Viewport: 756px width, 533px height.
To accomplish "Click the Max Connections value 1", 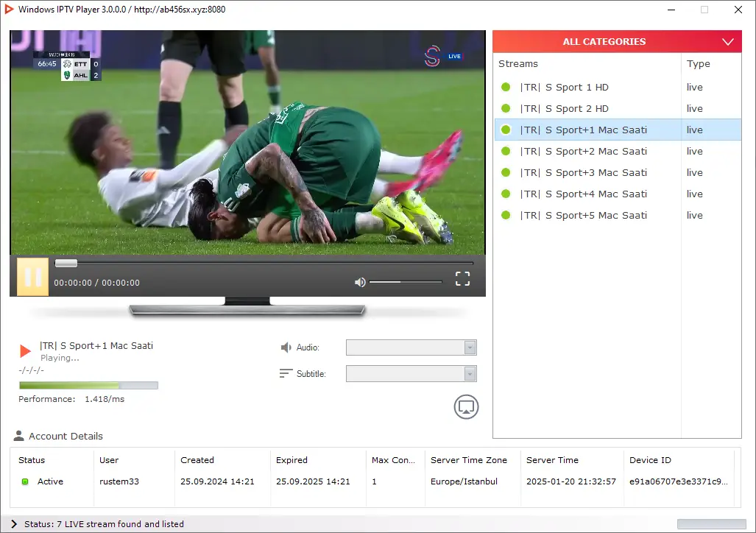I will tap(374, 481).
